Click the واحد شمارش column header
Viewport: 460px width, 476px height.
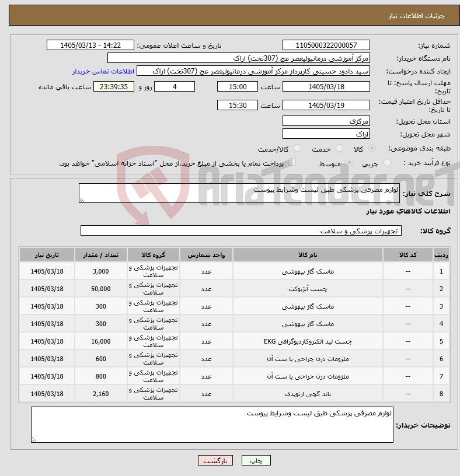point(206,255)
